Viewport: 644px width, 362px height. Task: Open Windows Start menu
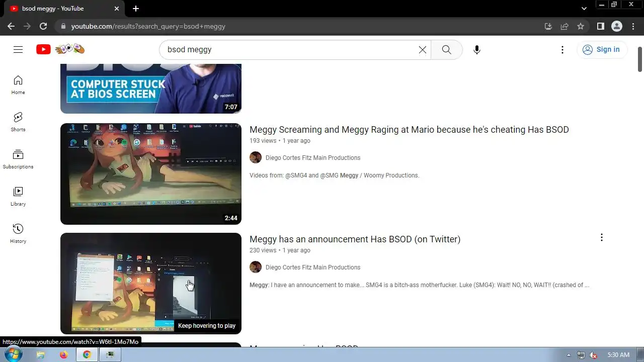point(13,354)
